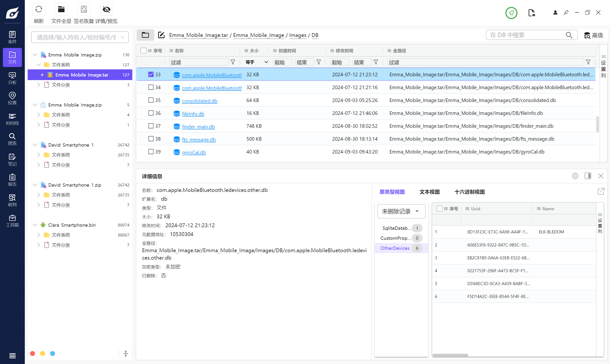The height and width of the screenshot is (364, 610).
Task: Click the 刷新 refresh icon
Action: click(x=39, y=10)
